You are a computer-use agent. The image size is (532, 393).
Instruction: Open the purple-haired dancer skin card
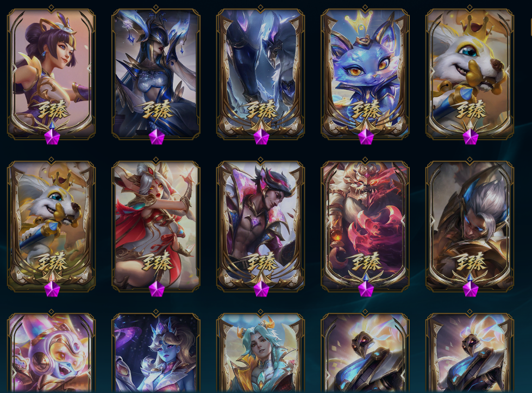click(x=51, y=74)
